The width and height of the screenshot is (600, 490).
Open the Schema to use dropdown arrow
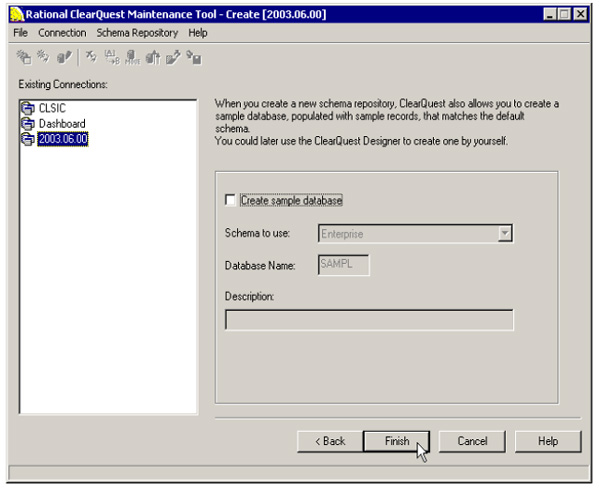(x=505, y=233)
